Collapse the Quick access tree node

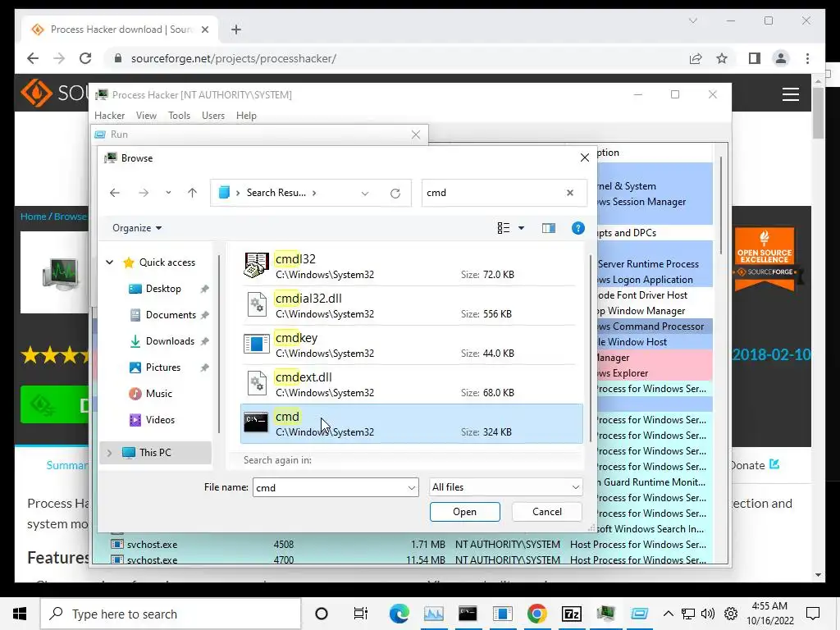pyautogui.click(x=109, y=262)
